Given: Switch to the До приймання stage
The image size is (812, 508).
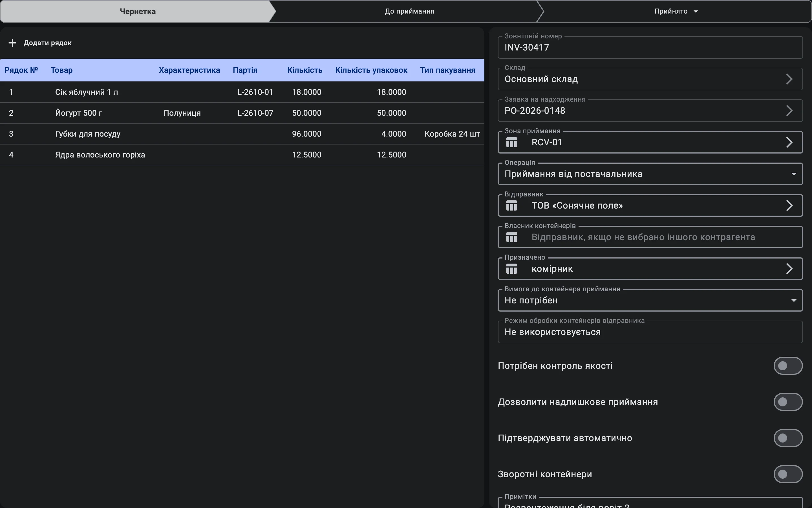Looking at the screenshot, I should [409, 11].
